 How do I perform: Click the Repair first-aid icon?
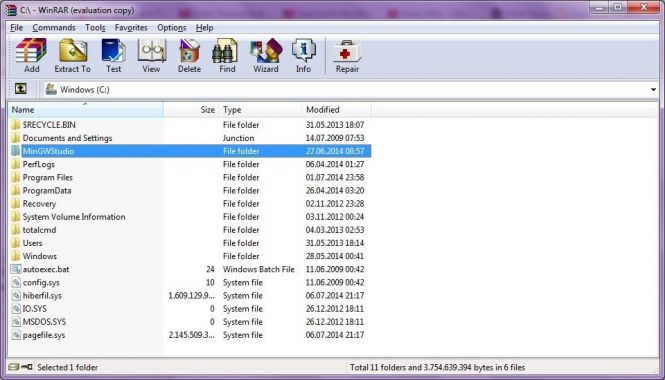tap(346, 51)
